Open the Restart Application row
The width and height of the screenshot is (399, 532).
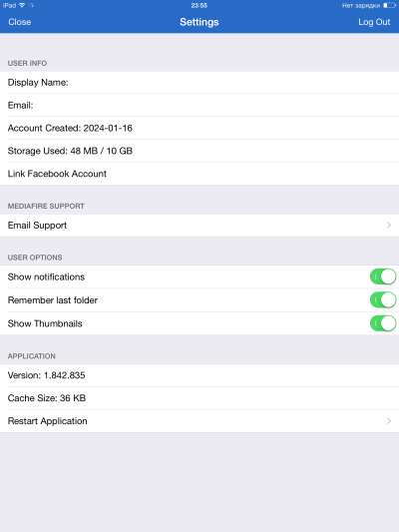[x=199, y=421]
